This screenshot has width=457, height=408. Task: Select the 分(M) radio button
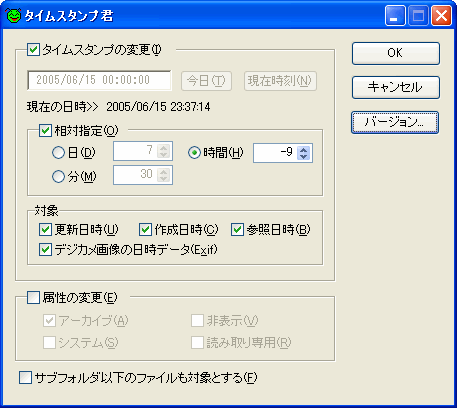[58, 177]
